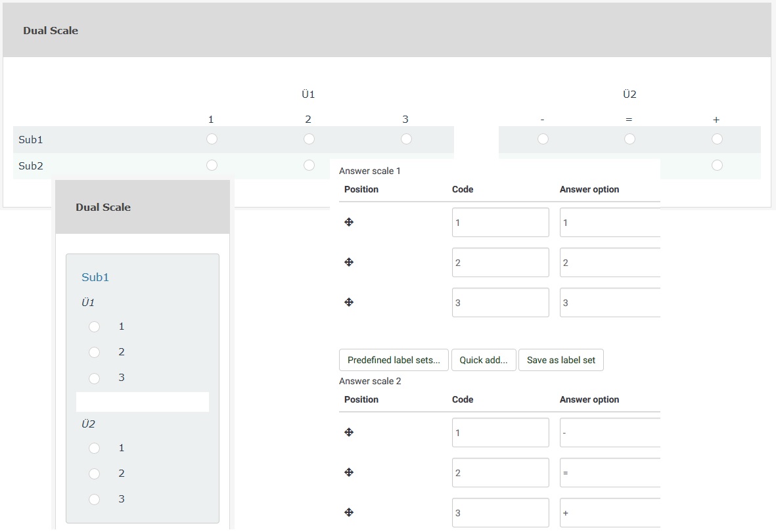Click drag handle for Answer scale 2 first row

tap(349, 433)
